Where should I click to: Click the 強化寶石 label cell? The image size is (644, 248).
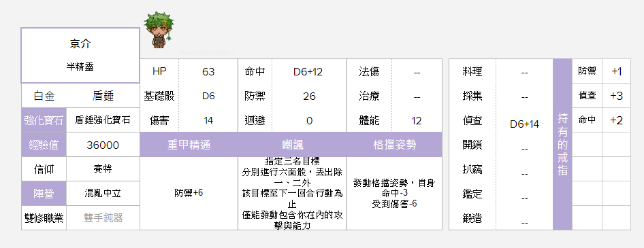44,120
